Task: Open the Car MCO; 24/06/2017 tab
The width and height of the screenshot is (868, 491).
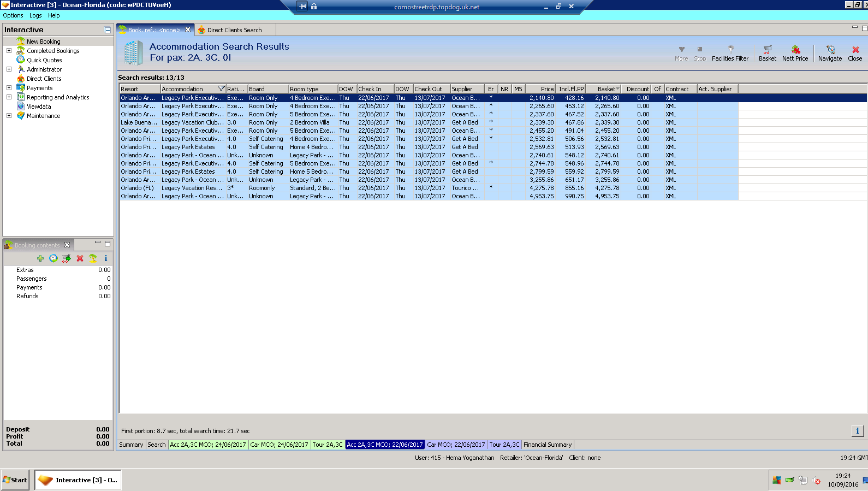Action: pyautogui.click(x=279, y=445)
